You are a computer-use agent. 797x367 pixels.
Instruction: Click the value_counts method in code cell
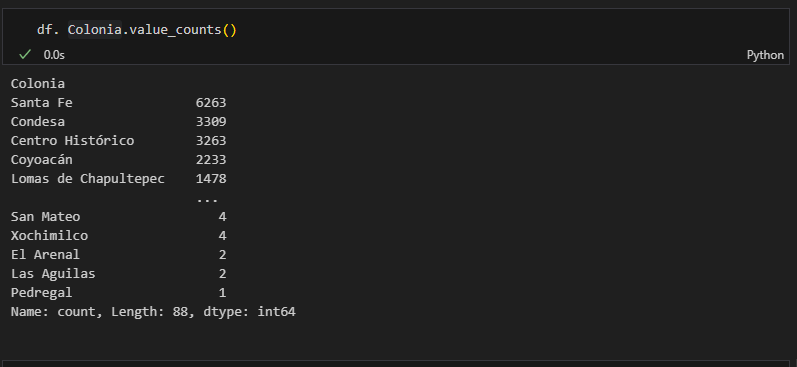click(175, 30)
